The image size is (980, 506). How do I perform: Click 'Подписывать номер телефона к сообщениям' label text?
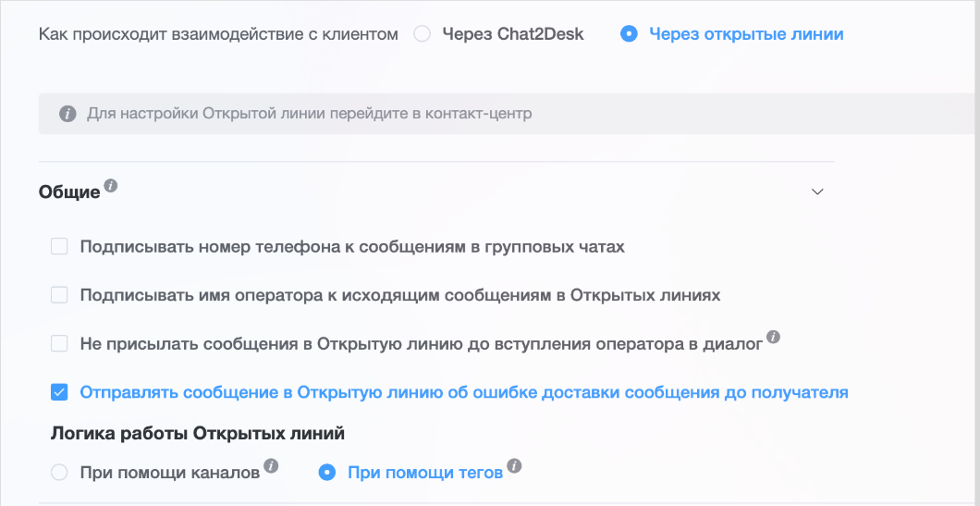[x=352, y=247]
